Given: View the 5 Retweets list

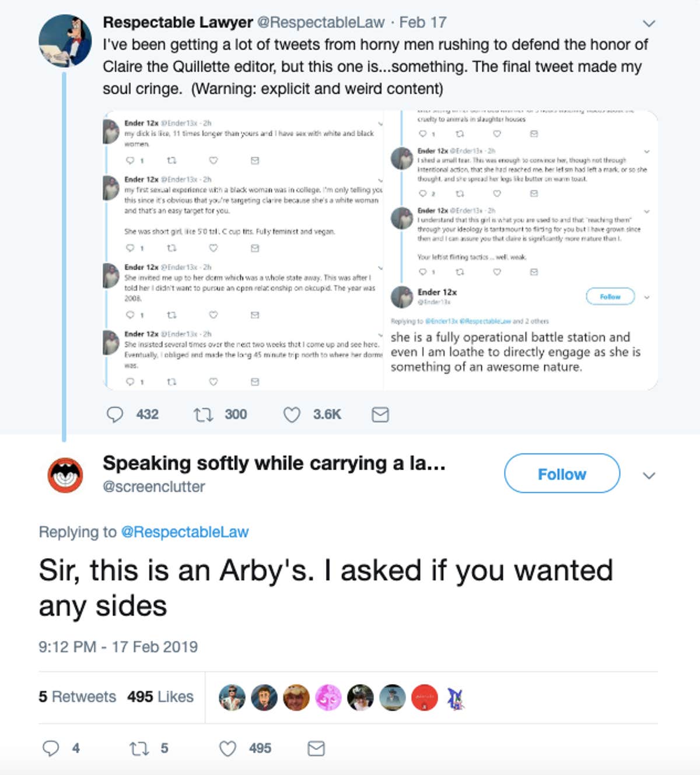Looking at the screenshot, I should click(x=76, y=696).
